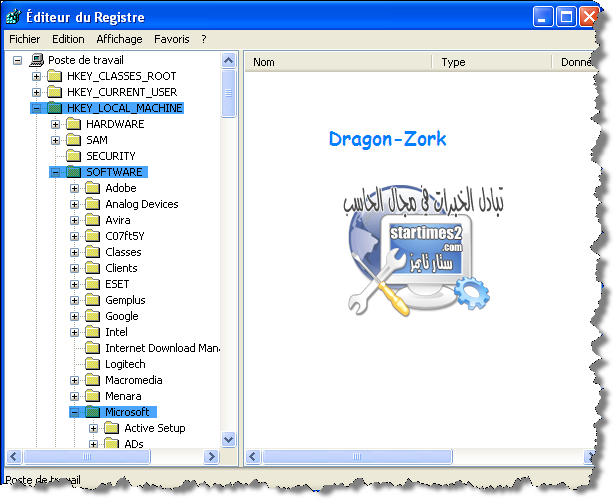613x500 pixels.
Task: Click the Avira folder icon
Action: pyautogui.click(x=93, y=220)
